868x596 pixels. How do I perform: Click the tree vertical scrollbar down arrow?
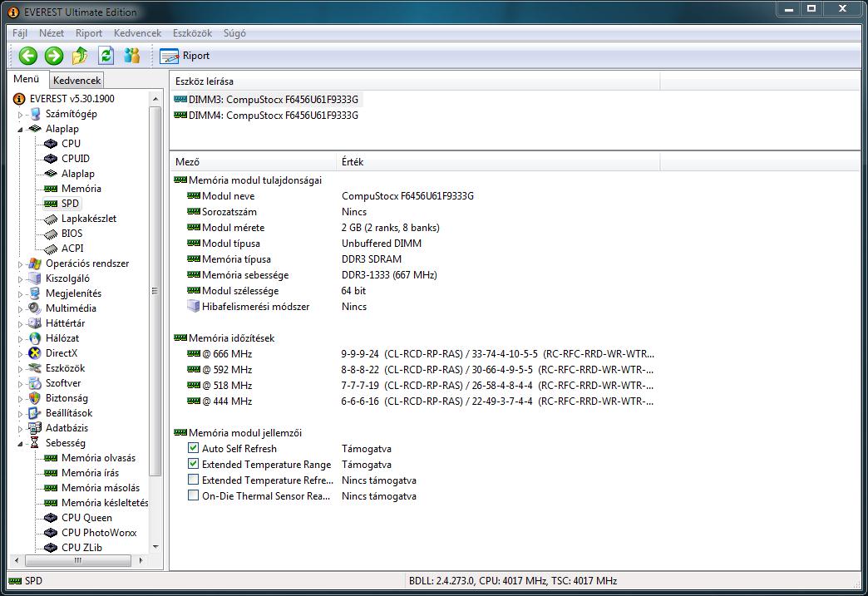click(155, 547)
